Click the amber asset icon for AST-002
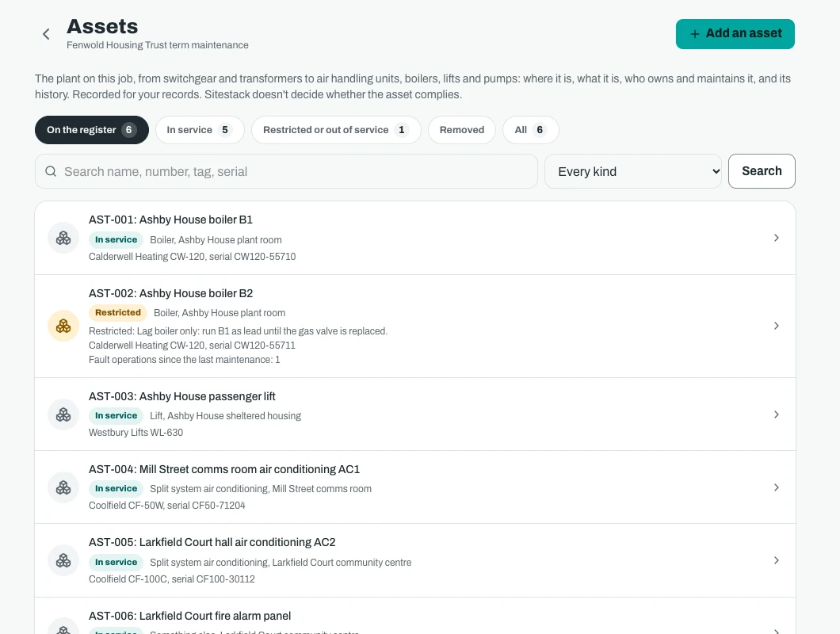Screen dimensions: 840x634 (x=63, y=326)
